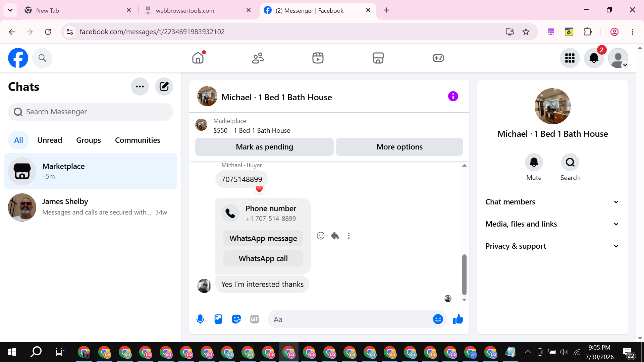The image size is (644, 362).
Task: Show hidden system tray icons chevron
Action: click(528, 352)
